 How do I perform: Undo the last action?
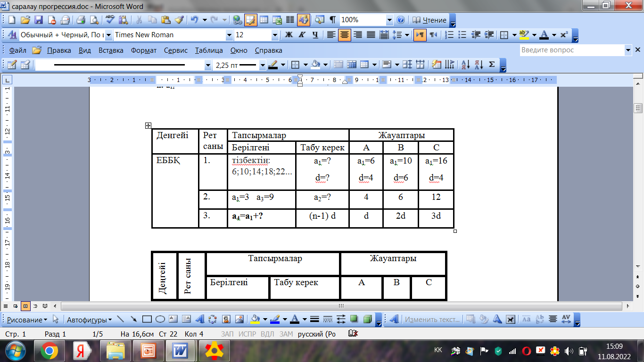coord(194,20)
